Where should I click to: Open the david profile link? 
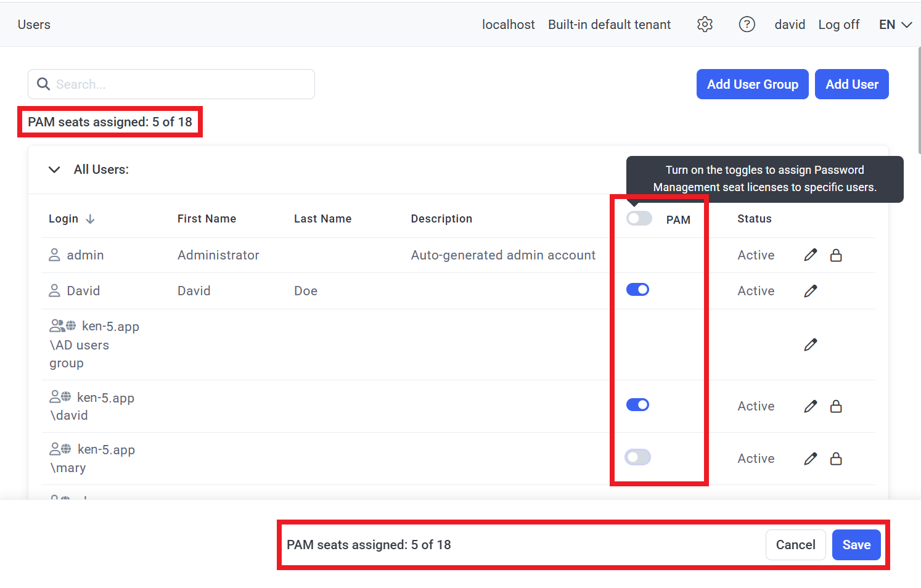[x=790, y=25]
